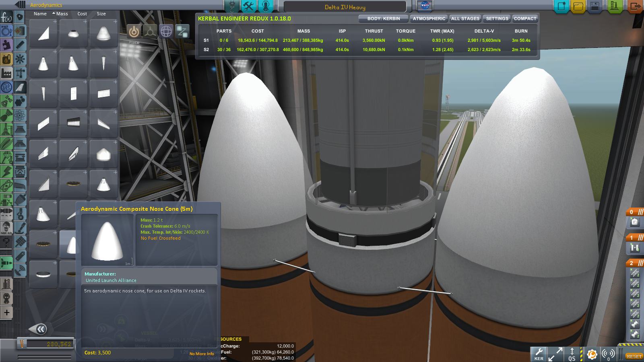Select the Rotate gizmo tool

coord(166,31)
